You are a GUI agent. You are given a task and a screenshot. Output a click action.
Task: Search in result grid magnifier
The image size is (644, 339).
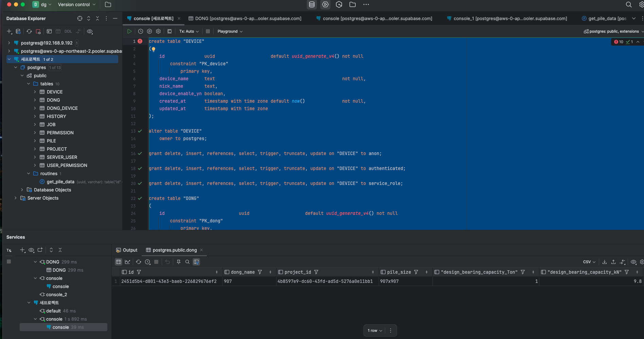click(x=187, y=262)
